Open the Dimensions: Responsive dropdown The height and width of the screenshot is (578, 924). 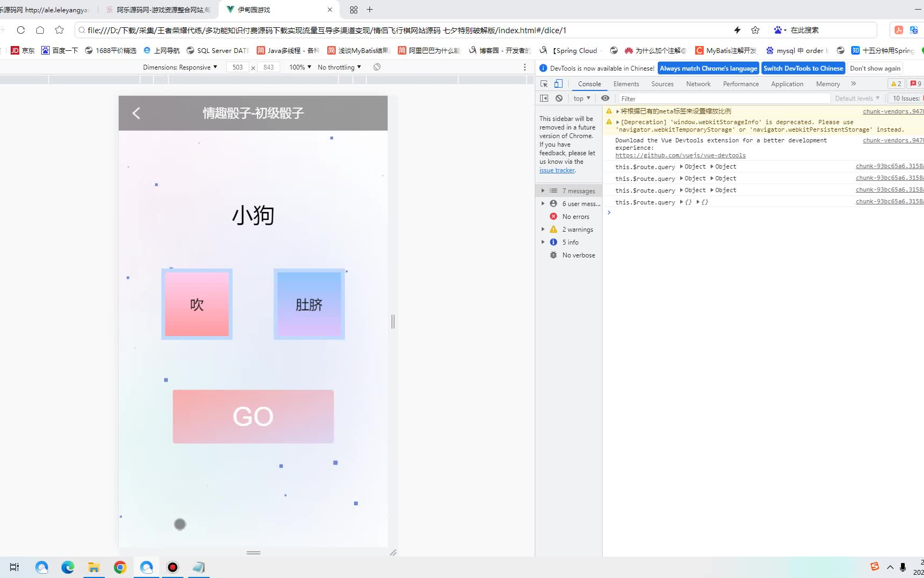click(x=180, y=67)
